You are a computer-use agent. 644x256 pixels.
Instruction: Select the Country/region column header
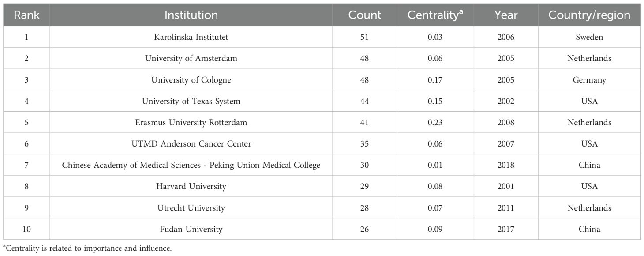coord(589,15)
